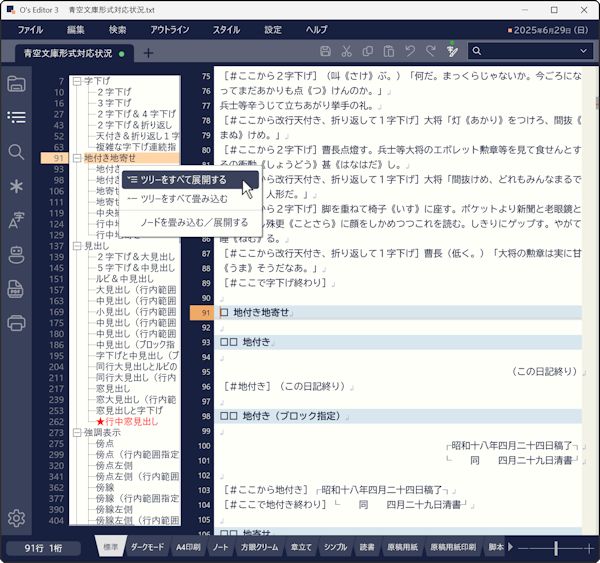Screen dimensions: 600x563
Task: Open the スタイル menu
Action: pos(227,30)
